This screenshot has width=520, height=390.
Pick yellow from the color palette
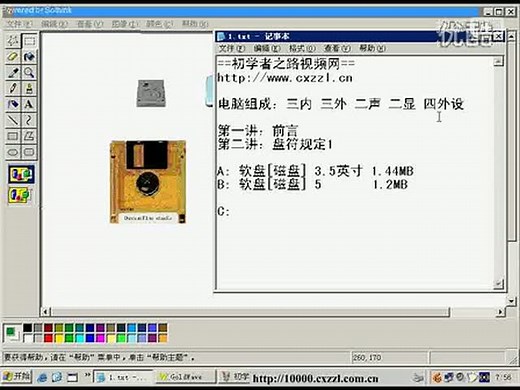59,339
